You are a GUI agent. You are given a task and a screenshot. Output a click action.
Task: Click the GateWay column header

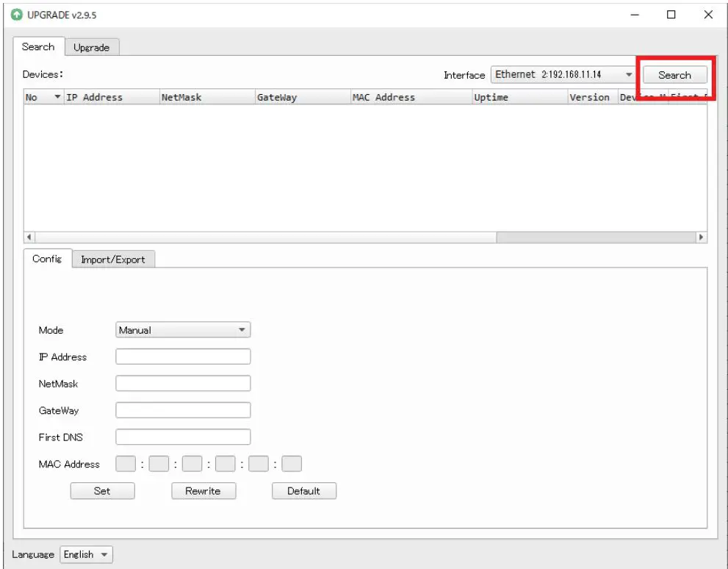point(303,97)
